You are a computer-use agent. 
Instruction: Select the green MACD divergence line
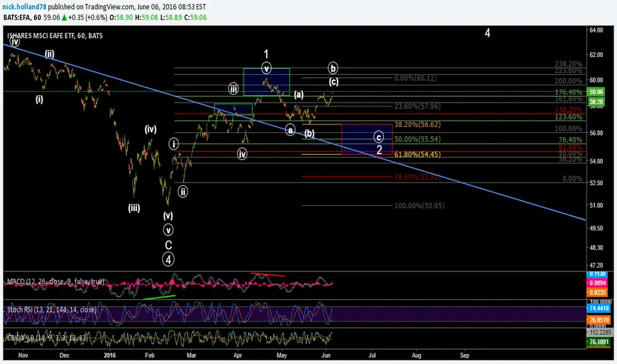(159, 297)
